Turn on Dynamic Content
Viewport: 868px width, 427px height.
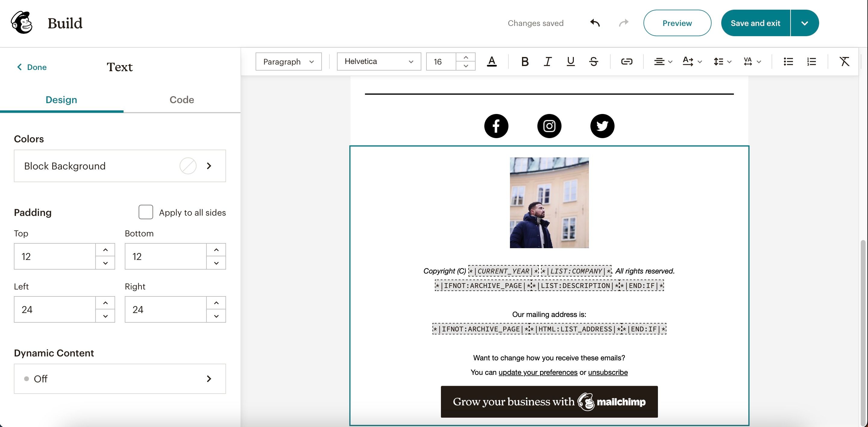[x=120, y=378]
